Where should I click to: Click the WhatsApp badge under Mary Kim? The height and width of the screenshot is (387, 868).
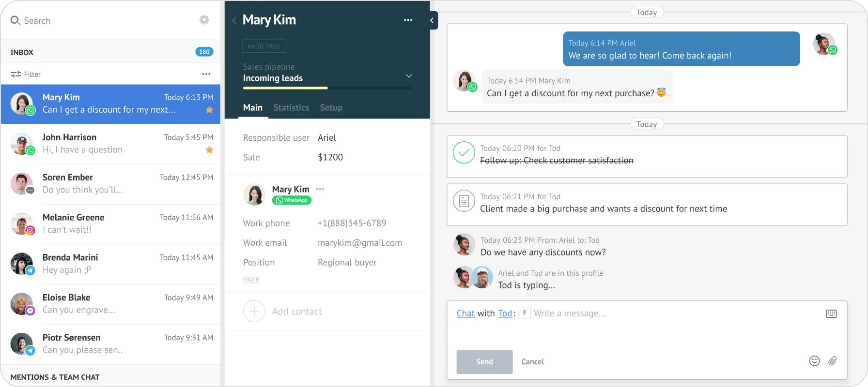click(292, 200)
